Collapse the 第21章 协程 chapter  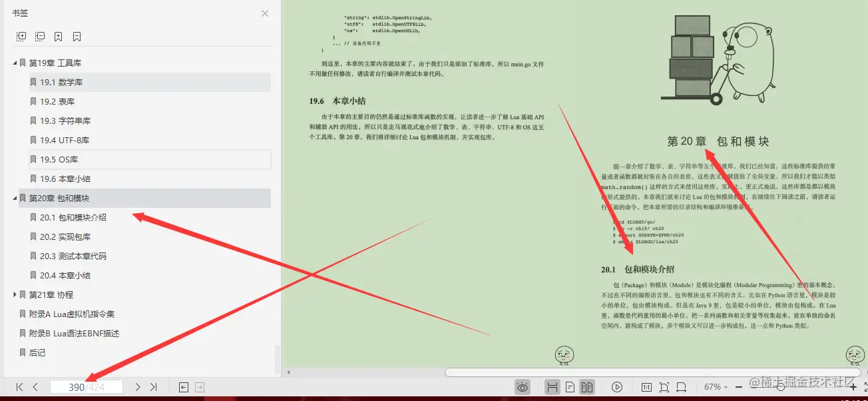(15, 294)
